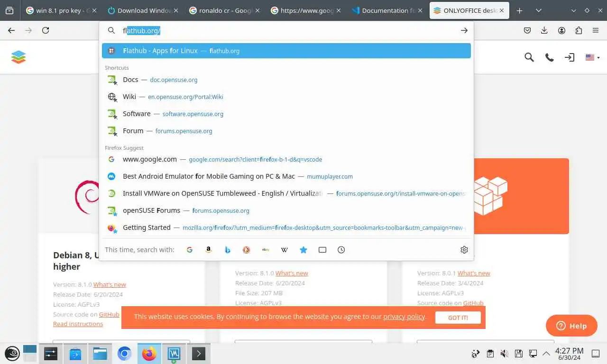The image size is (607, 364).
Task: Go back to previous page
Action: point(11,30)
